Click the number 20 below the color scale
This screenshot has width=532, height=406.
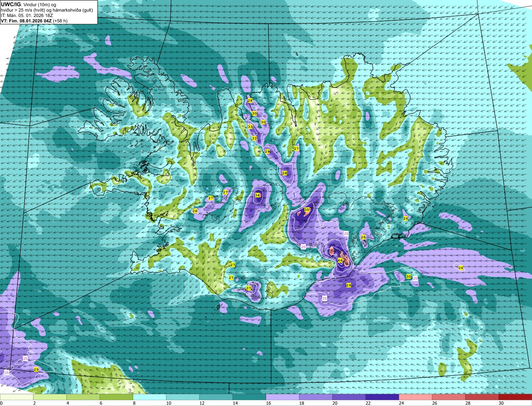(335, 403)
